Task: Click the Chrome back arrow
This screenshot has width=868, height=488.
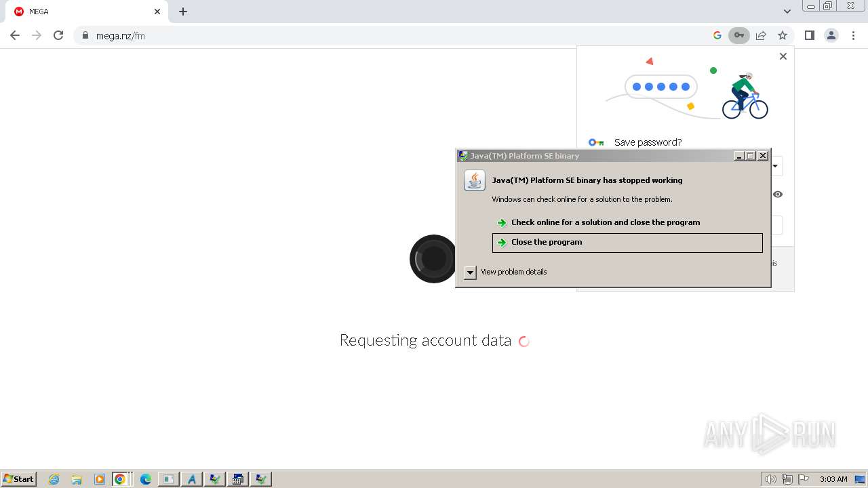Action: [x=15, y=35]
